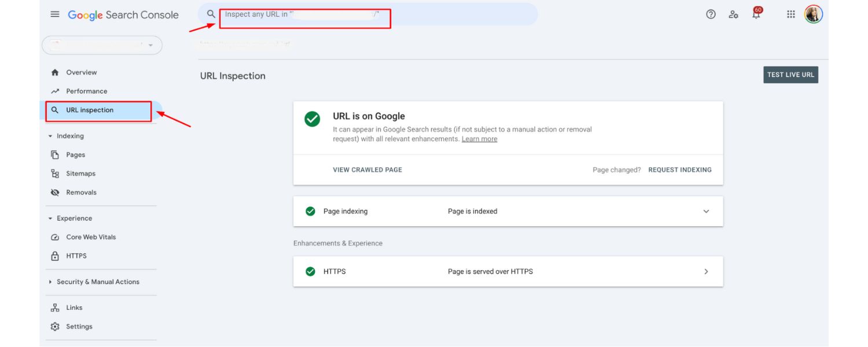This screenshot has width=868, height=347.
Task: Open the account profile avatar
Action: (813, 14)
